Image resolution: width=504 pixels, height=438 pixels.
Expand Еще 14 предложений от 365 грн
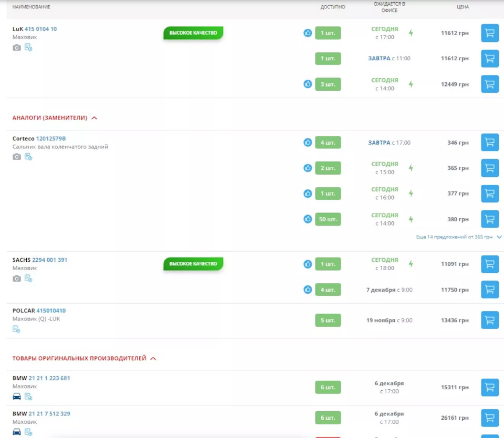[459, 237]
